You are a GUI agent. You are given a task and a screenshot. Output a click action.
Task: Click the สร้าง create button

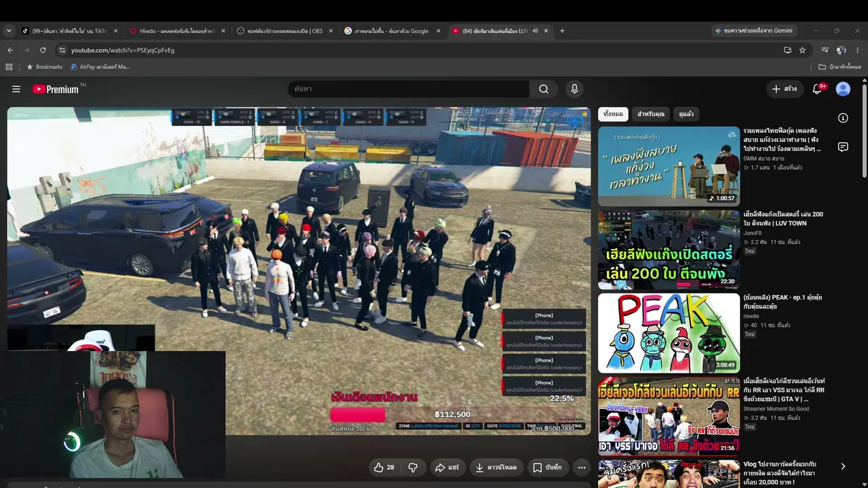tap(785, 89)
